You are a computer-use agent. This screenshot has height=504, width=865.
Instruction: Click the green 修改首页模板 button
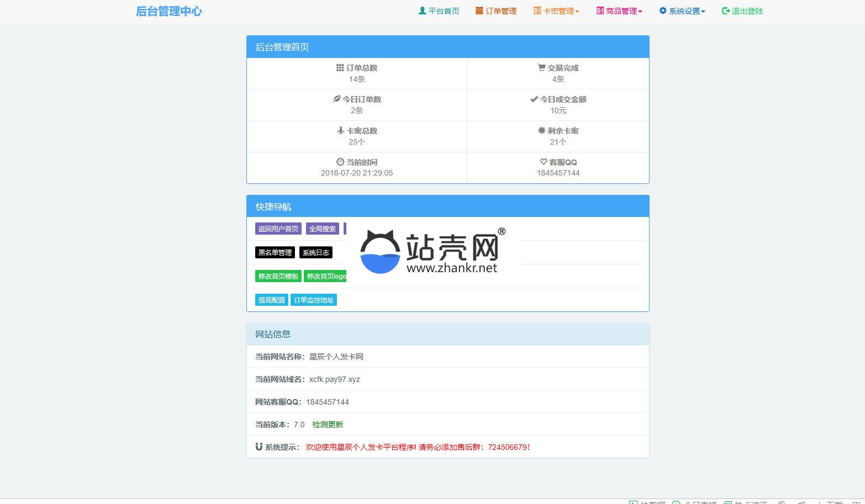(x=278, y=276)
